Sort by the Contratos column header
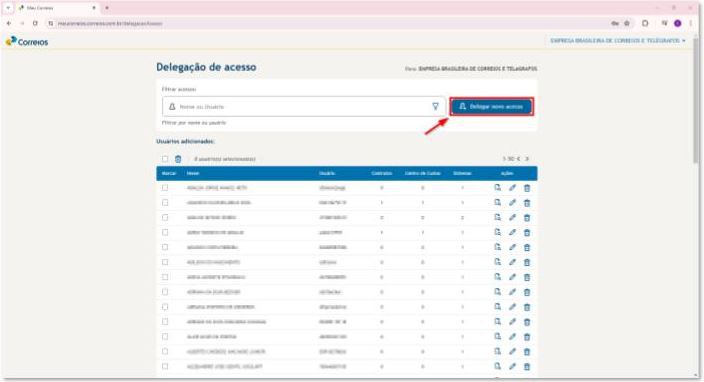704x382 pixels. pos(382,173)
